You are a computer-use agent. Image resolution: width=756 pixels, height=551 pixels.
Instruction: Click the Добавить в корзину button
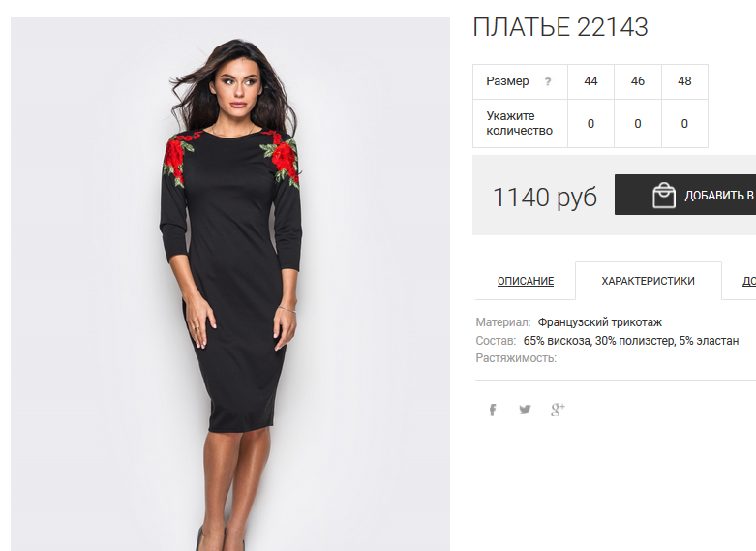tap(685, 195)
